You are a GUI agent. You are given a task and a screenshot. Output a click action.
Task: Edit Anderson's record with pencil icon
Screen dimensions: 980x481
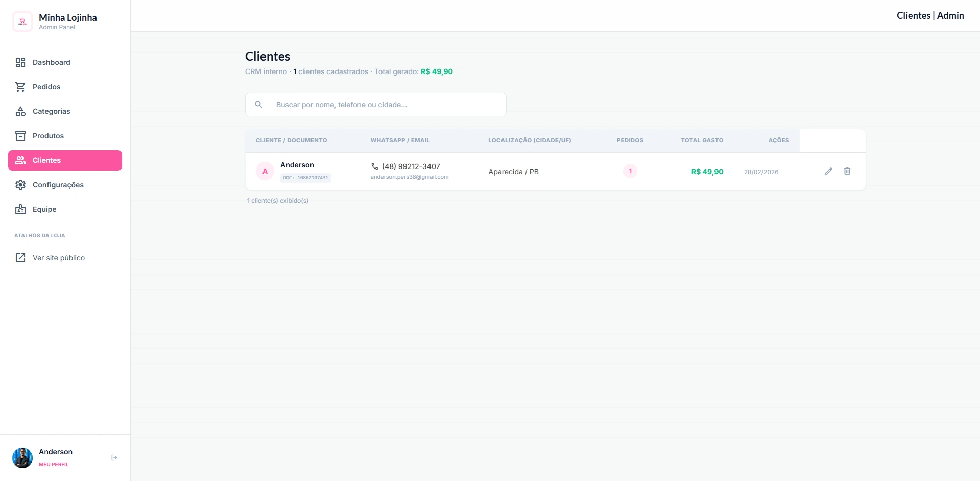[828, 171]
